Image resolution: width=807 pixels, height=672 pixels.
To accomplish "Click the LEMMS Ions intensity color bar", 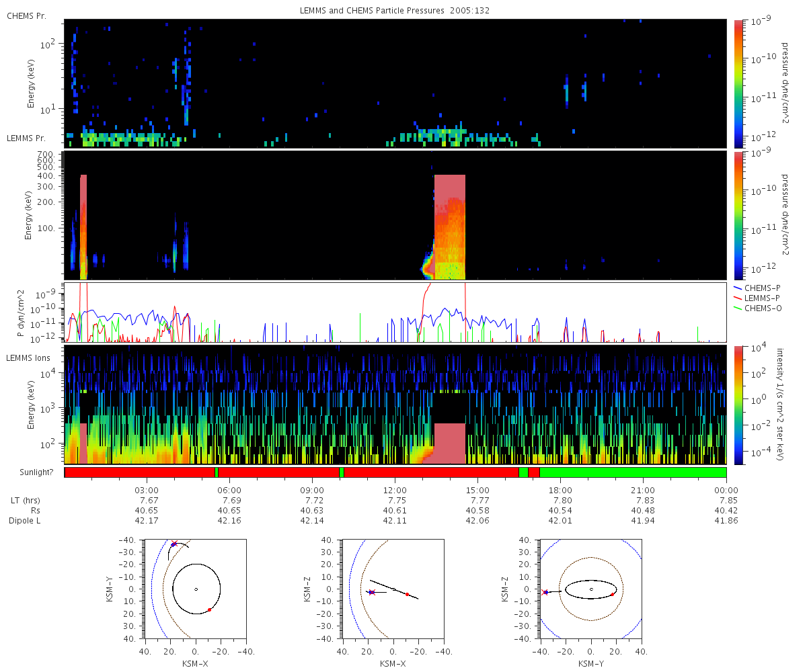I will (x=738, y=405).
